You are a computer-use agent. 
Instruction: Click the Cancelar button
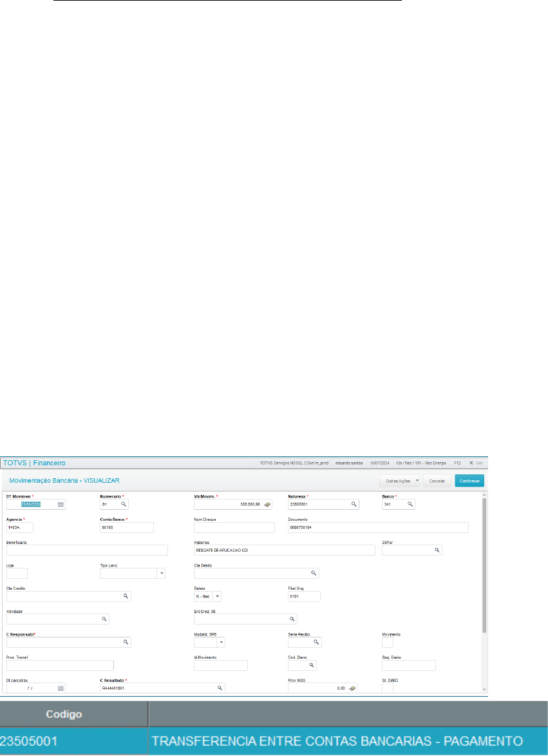pyautogui.click(x=437, y=481)
